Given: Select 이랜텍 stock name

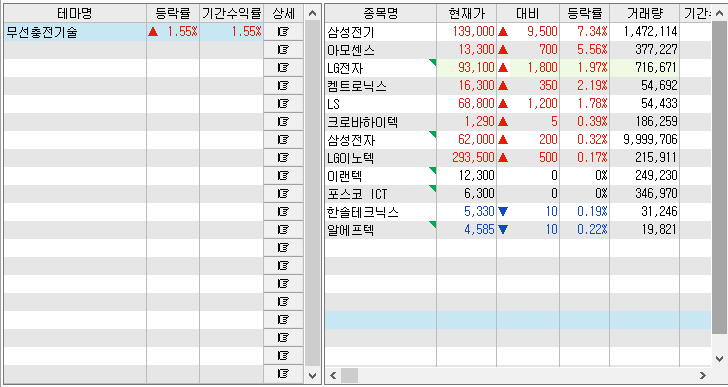Looking at the screenshot, I should (344, 176).
